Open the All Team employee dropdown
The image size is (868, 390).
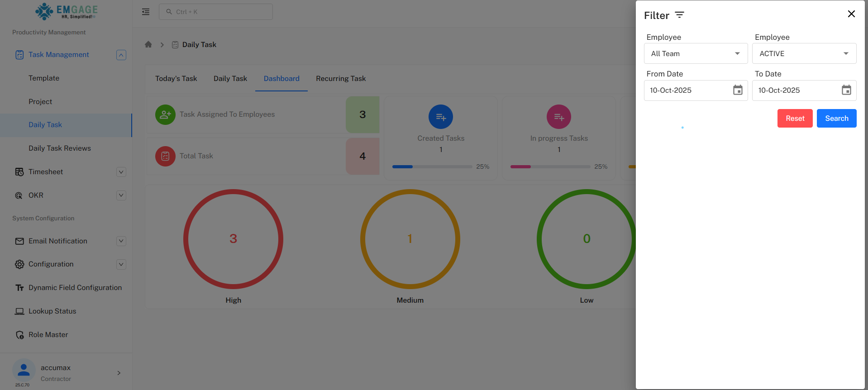click(x=696, y=53)
